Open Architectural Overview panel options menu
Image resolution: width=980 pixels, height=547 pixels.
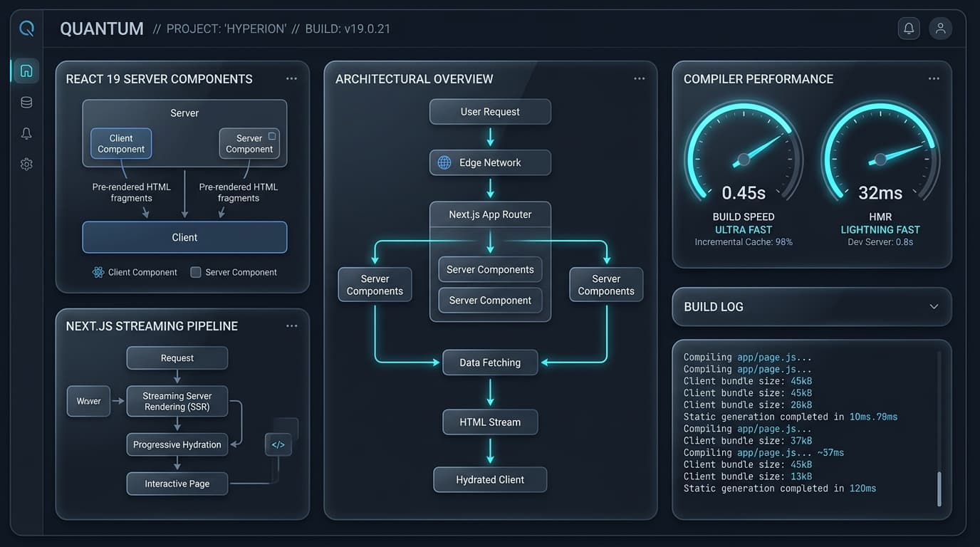tap(639, 78)
